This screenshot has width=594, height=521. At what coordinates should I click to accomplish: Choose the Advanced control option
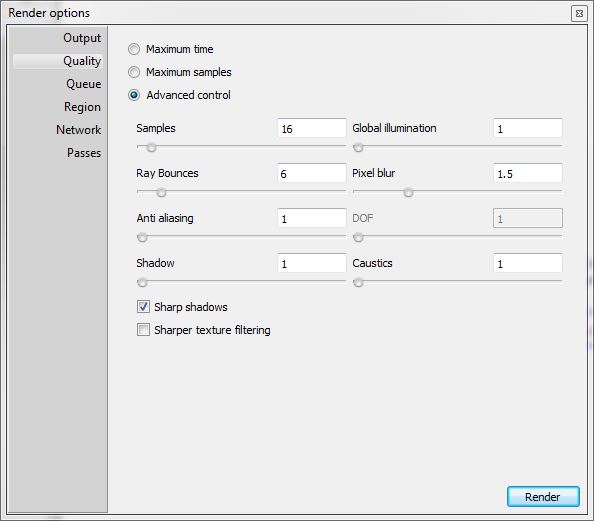(x=134, y=95)
